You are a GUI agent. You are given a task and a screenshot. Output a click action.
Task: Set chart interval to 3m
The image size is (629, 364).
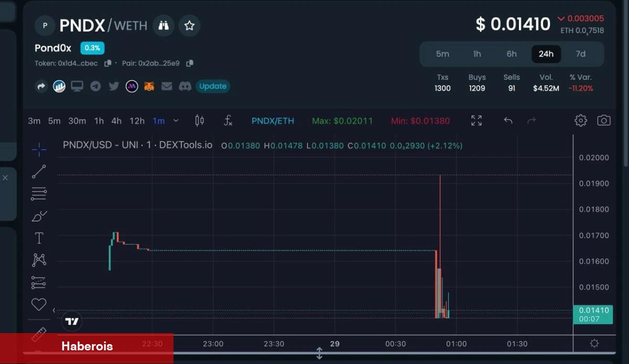pyautogui.click(x=34, y=121)
